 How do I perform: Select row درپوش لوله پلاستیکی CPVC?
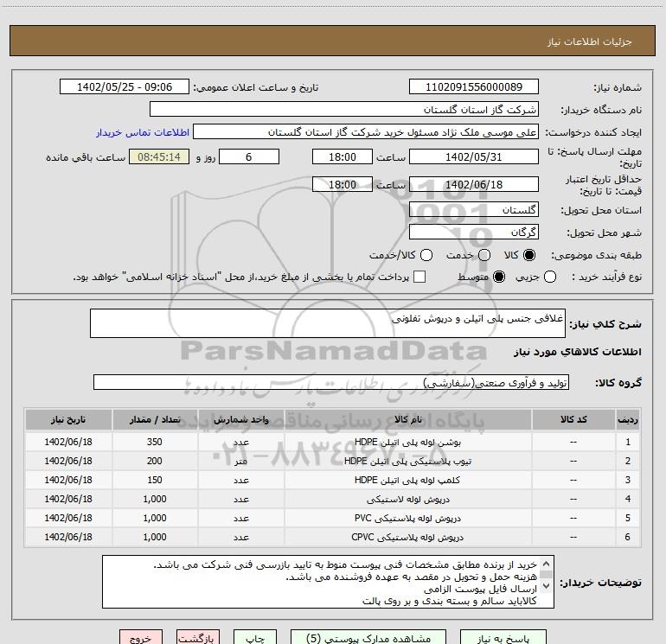(333, 538)
